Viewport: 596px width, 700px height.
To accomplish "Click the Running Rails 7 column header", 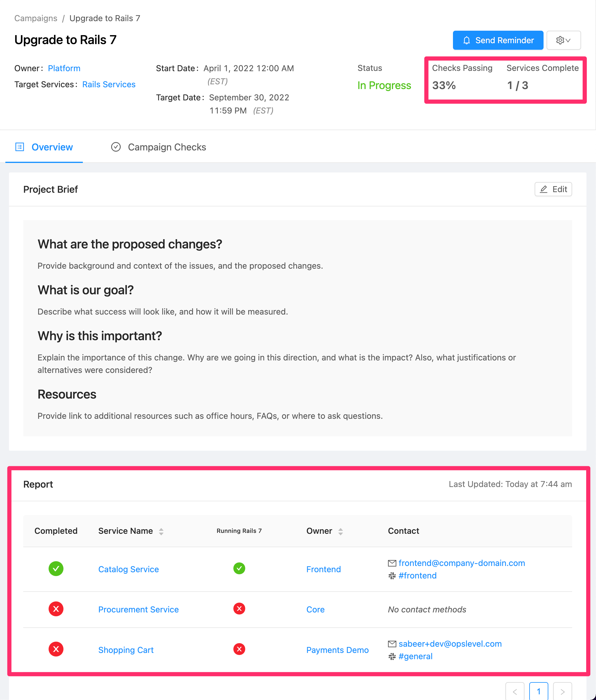I will (239, 531).
